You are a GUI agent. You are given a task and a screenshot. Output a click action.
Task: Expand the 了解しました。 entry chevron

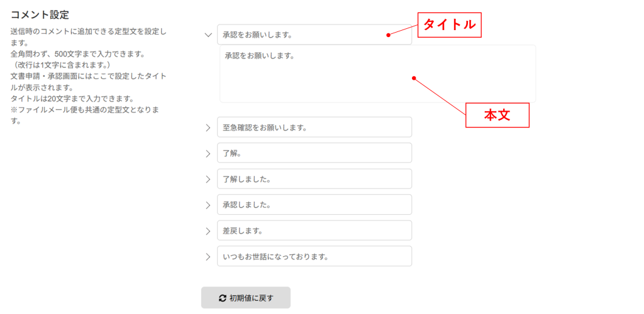(x=208, y=180)
